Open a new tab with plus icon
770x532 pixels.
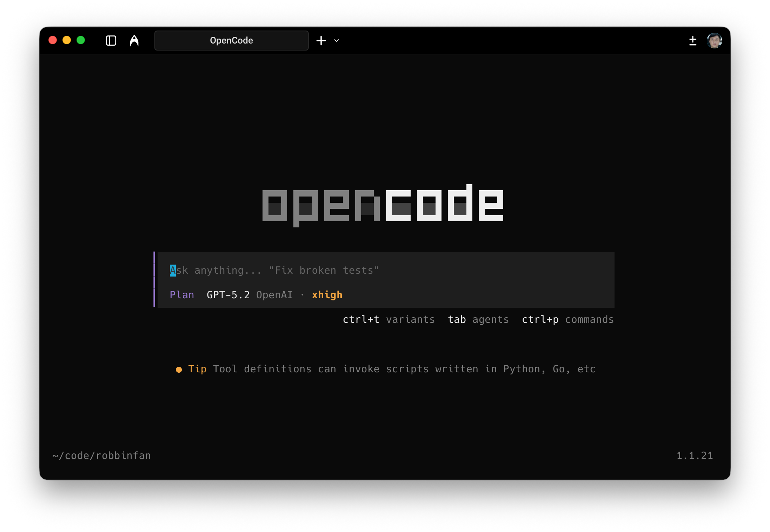321,41
